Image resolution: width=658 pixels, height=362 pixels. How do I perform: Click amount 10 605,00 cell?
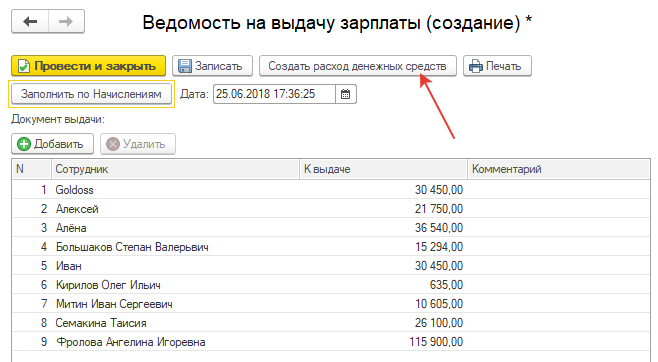point(383,304)
